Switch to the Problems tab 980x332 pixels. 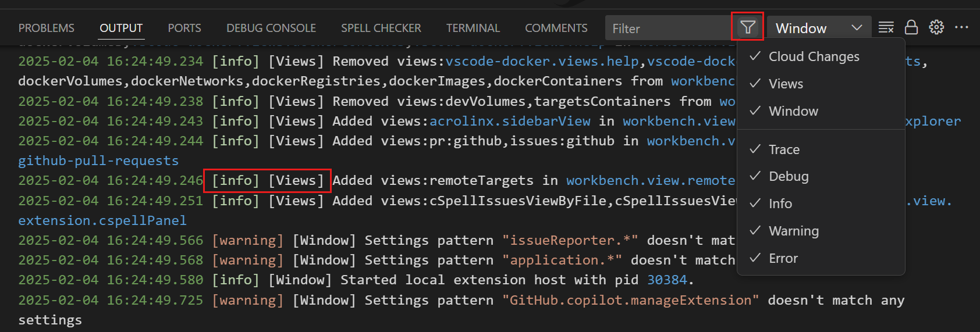pos(47,28)
